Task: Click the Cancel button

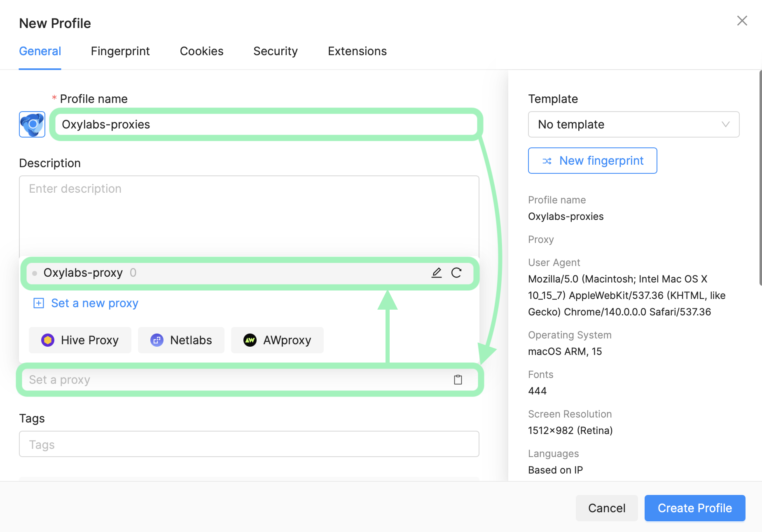Action: tap(607, 508)
